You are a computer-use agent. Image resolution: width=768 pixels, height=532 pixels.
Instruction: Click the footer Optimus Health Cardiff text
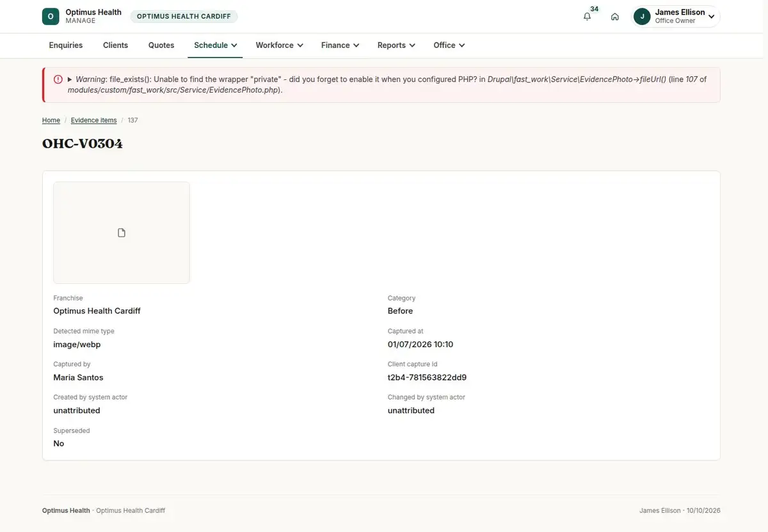click(131, 511)
